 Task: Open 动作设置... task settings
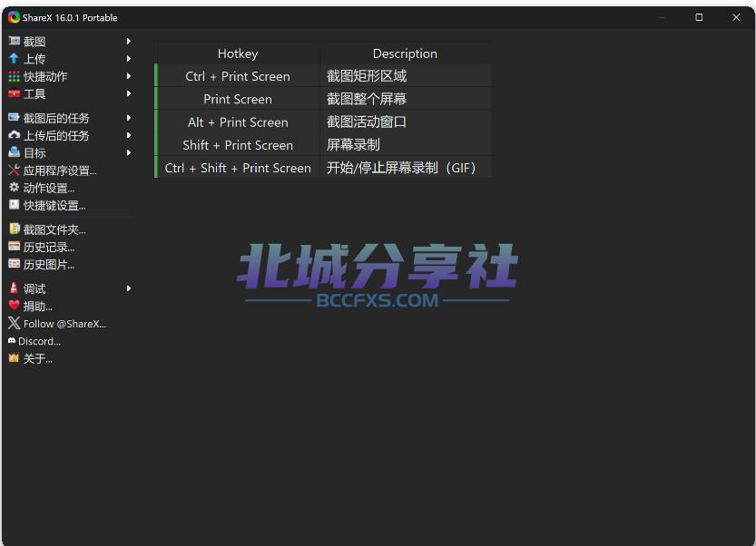pos(71,188)
